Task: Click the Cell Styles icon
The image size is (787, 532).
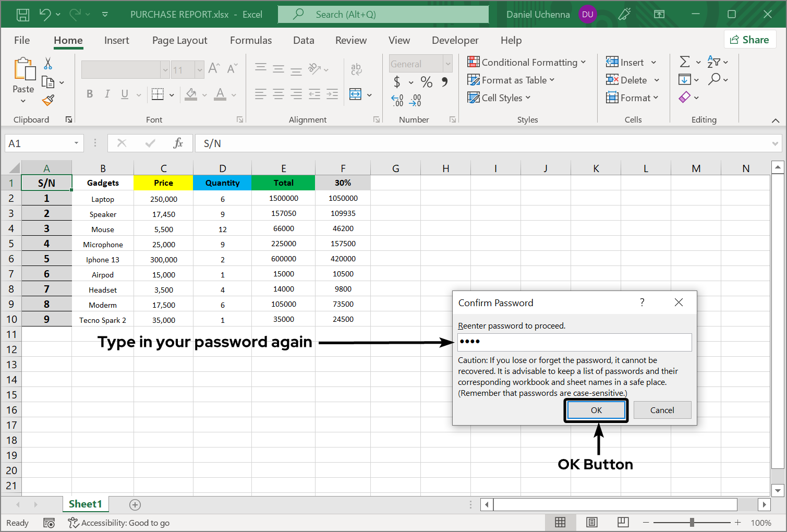Action: coord(474,98)
